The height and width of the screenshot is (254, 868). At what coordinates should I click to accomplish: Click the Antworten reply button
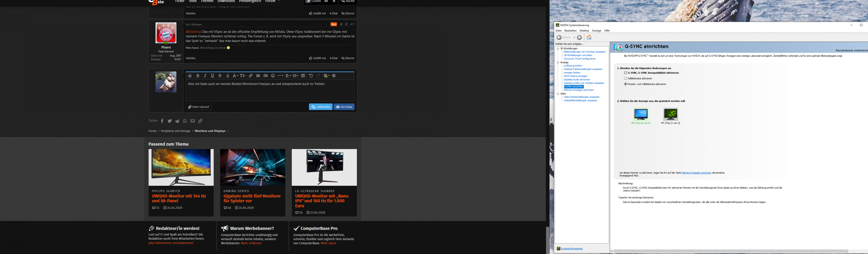tap(321, 107)
